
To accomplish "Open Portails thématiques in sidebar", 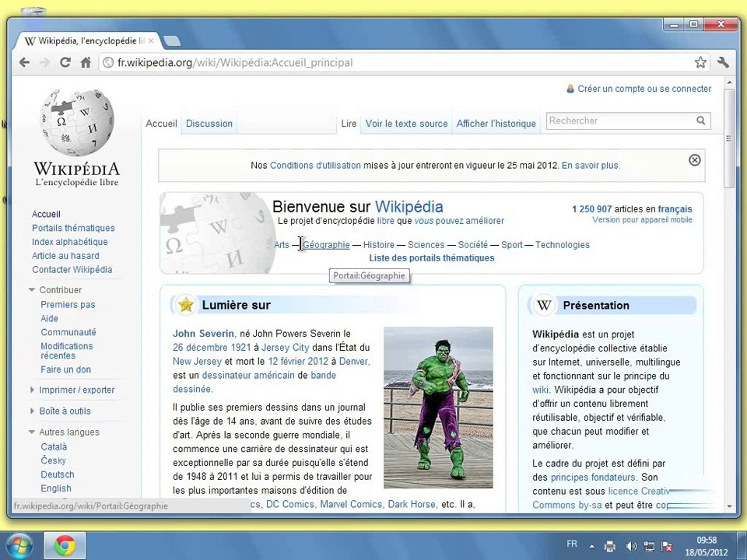I will point(73,228).
